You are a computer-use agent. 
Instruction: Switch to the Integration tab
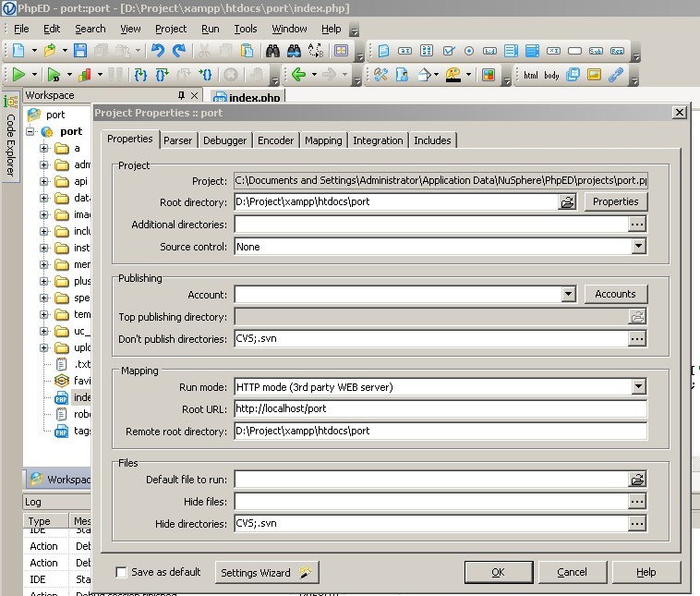pyautogui.click(x=378, y=140)
